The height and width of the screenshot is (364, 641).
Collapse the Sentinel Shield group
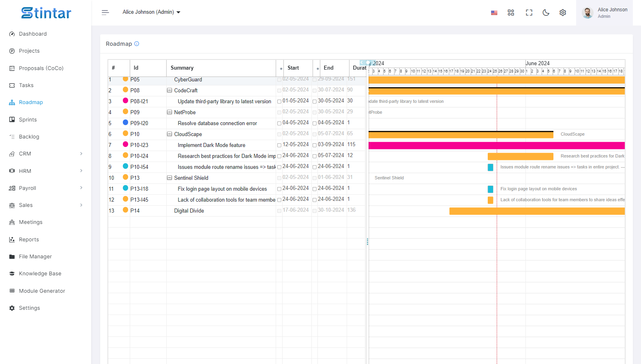pyautogui.click(x=169, y=178)
